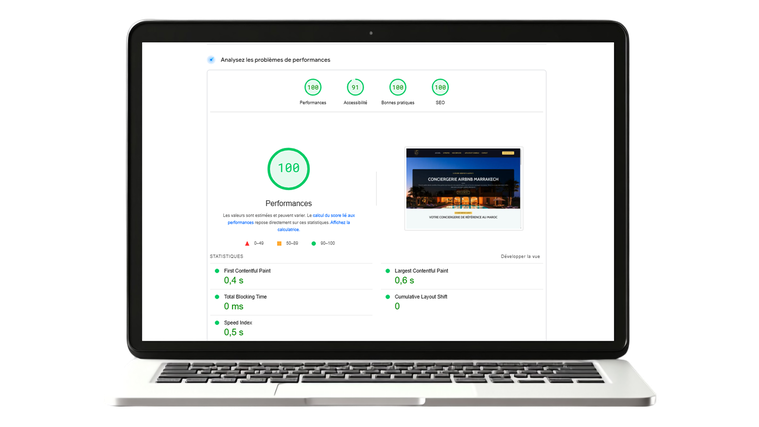Select the Speed Index metric row
759x427 pixels.
tap(291, 328)
